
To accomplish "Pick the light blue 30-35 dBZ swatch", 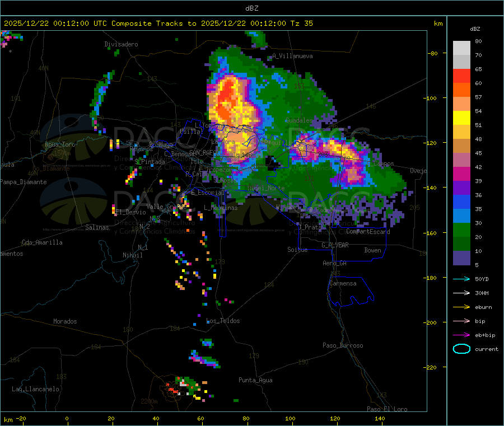I will [x=461, y=216].
